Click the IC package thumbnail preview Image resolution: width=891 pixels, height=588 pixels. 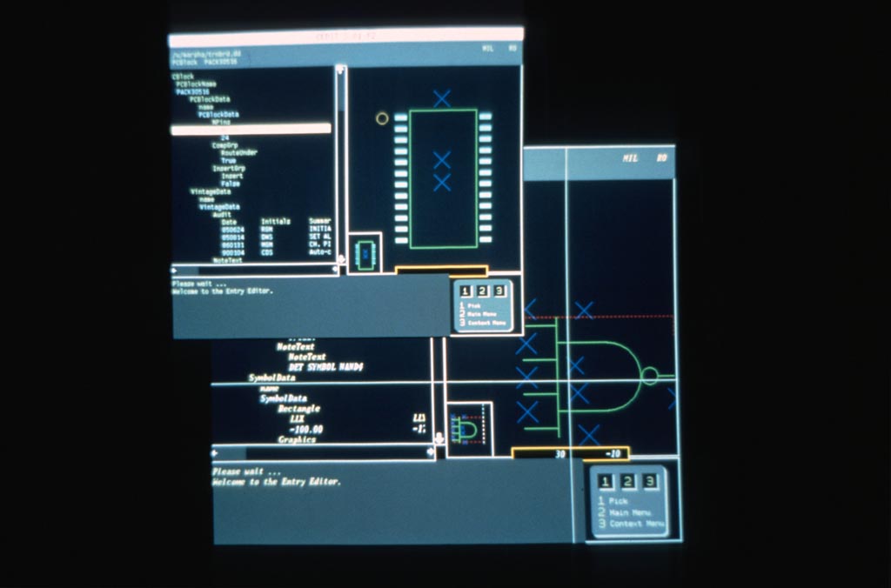[365, 253]
